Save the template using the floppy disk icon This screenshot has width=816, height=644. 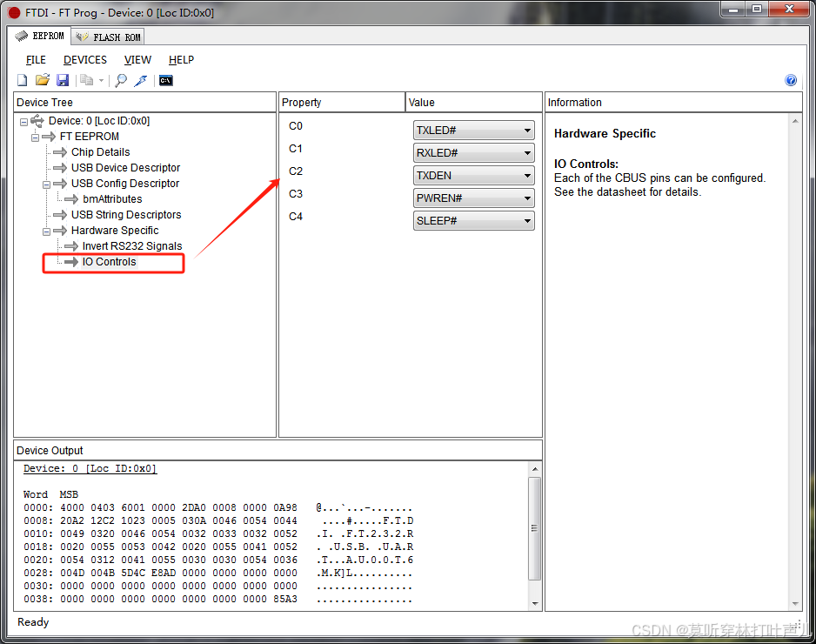[63, 80]
